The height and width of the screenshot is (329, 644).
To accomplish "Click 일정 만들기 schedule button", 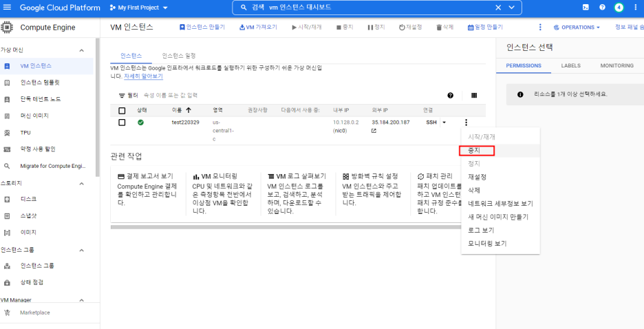I will [x=486, y=28].
